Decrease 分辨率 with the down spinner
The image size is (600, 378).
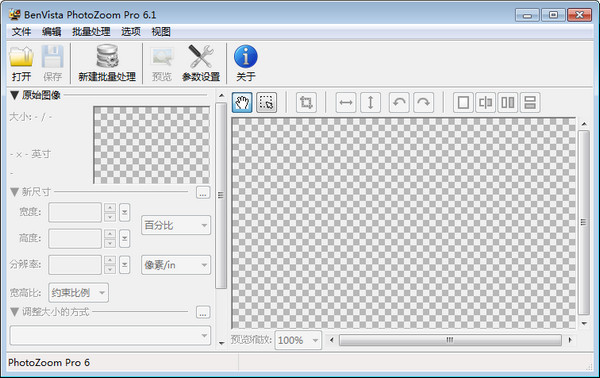coord(110,270)
